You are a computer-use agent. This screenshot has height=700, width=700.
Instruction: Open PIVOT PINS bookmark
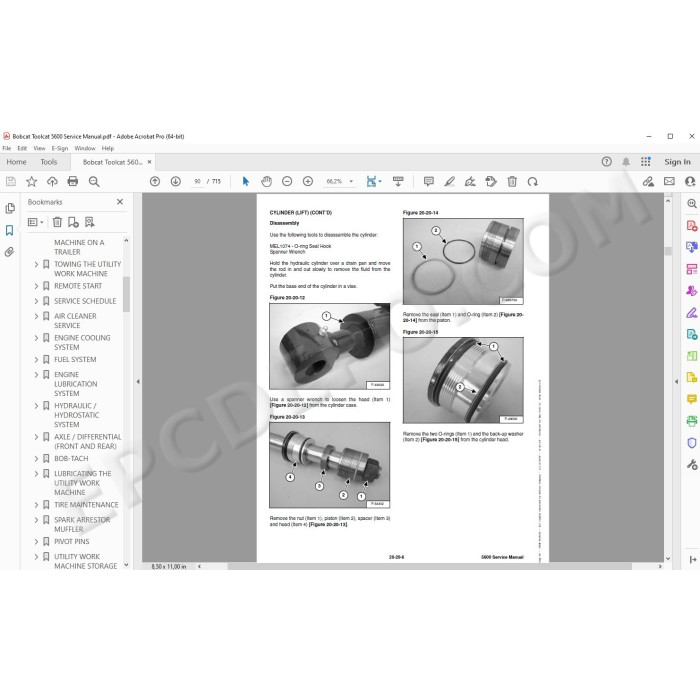pyautogui.click(x=72, y=542)
